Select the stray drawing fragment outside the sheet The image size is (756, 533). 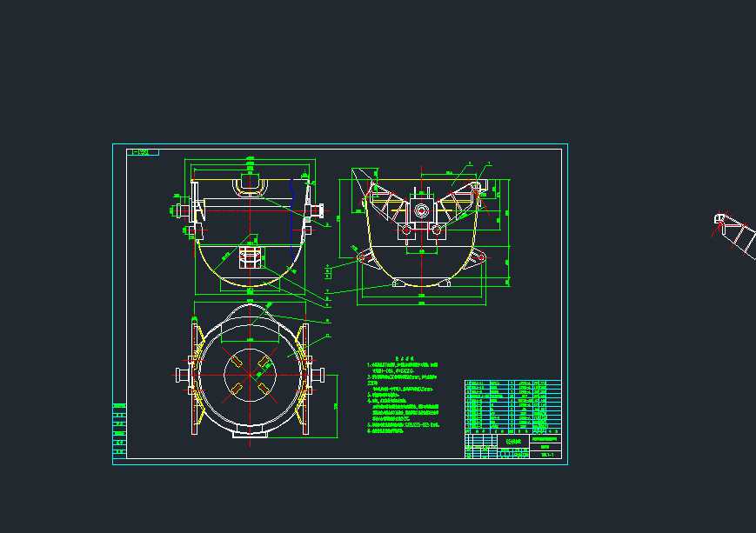(734, 235)
